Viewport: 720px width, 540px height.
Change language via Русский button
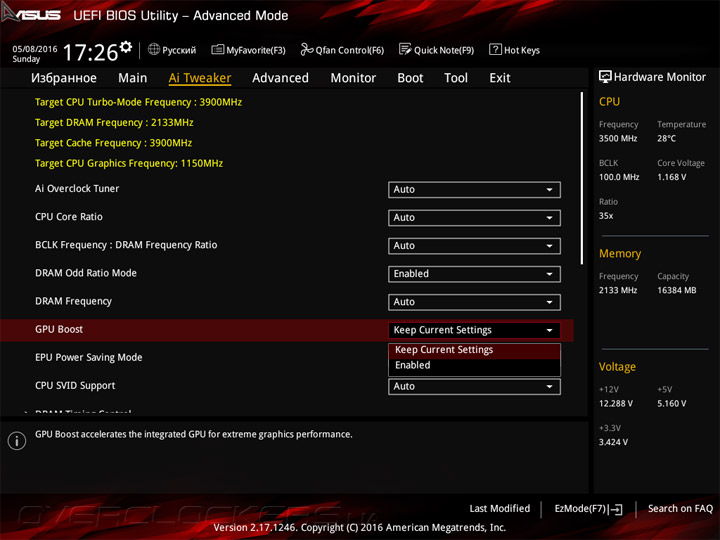(172, 50)
